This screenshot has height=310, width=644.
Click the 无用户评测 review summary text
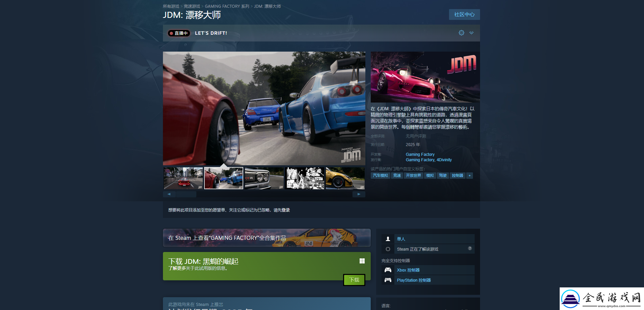(x=416, y=136)
